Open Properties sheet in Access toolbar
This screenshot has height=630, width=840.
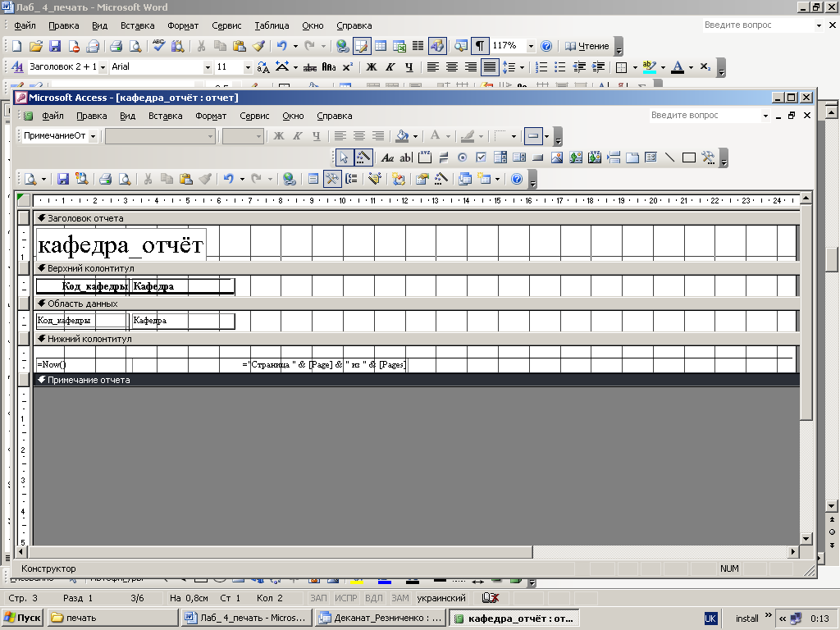pyautogui.click(x=422, y=179)
